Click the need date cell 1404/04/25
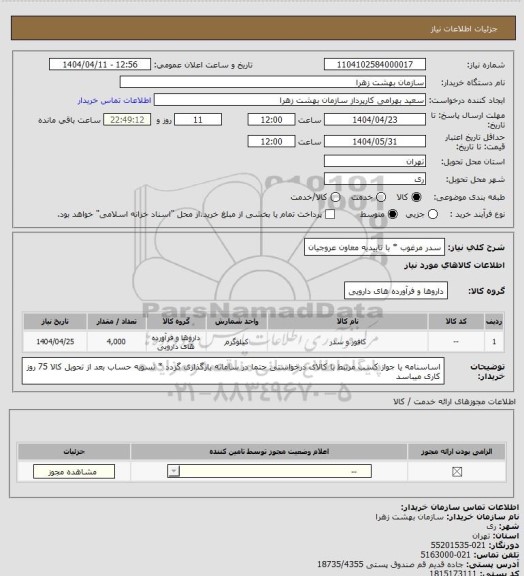The height and width of the screenshot is (576, 524). click(55, 342)
